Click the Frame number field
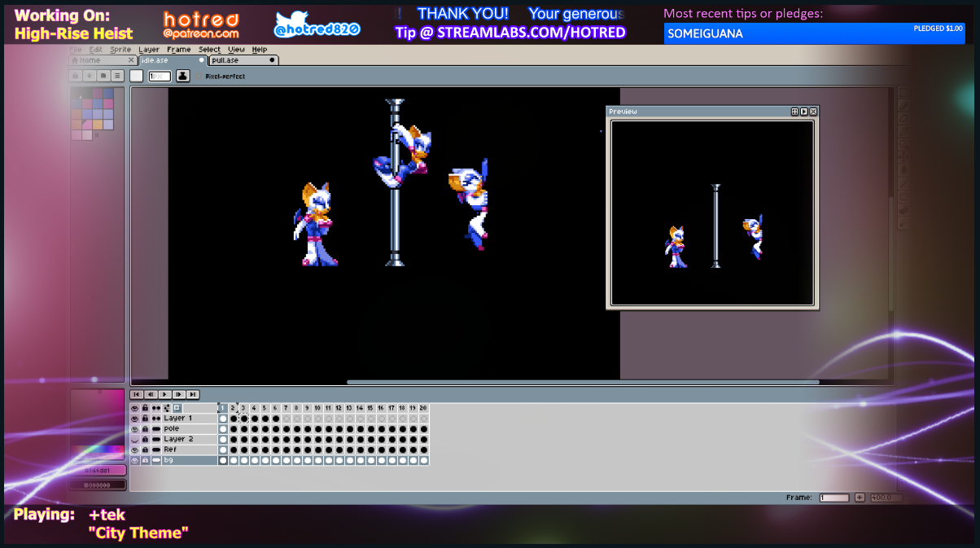Image resolution: width=980 pixels, height=548 pixels. (x=834, y=498)
